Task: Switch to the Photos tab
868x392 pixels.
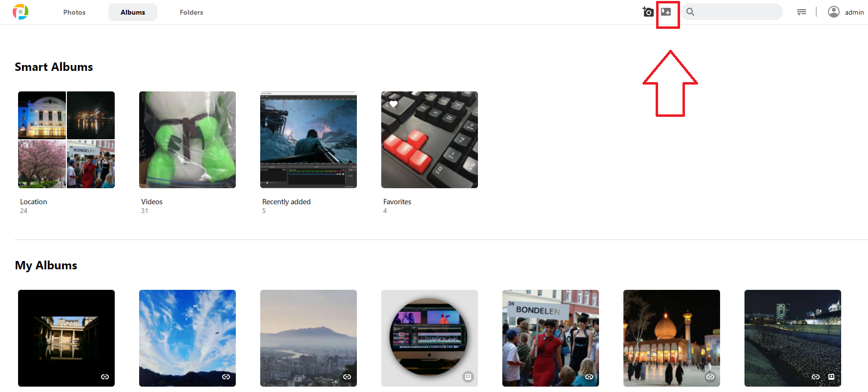Action: (74, 12)
